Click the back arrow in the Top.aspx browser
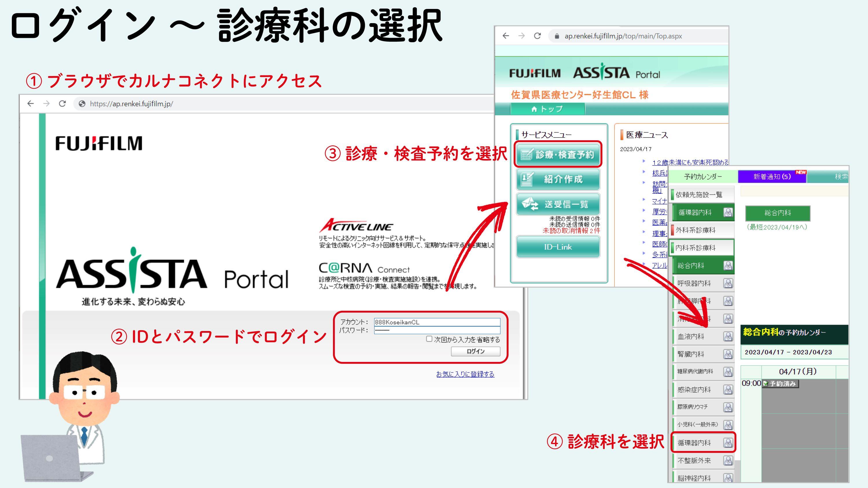 pyautogui.click(x=506, y=36)
